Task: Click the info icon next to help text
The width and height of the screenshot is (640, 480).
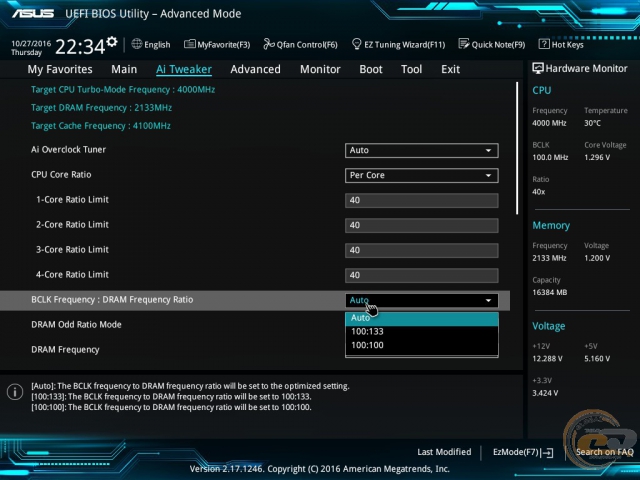Action: (x=15, y=392)
